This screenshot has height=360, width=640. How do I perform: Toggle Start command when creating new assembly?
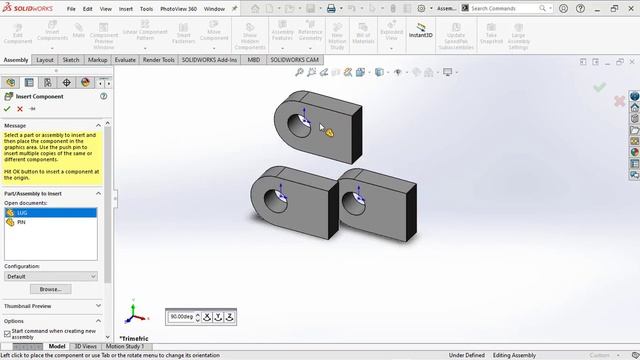[x=7, y=334]
